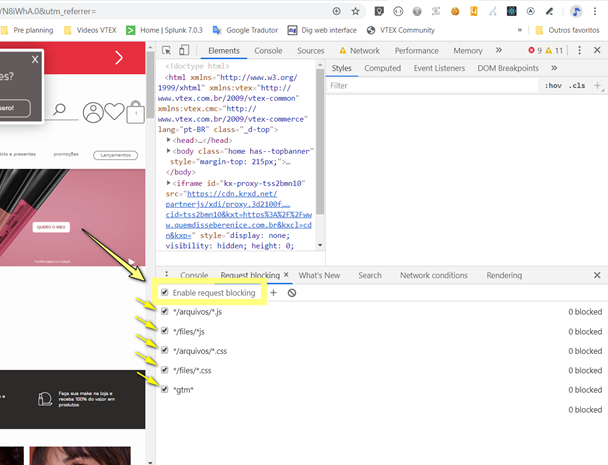Click the Lançamentos button on the page
This screenshot has height=465, width=608.
tap(114, 155)
